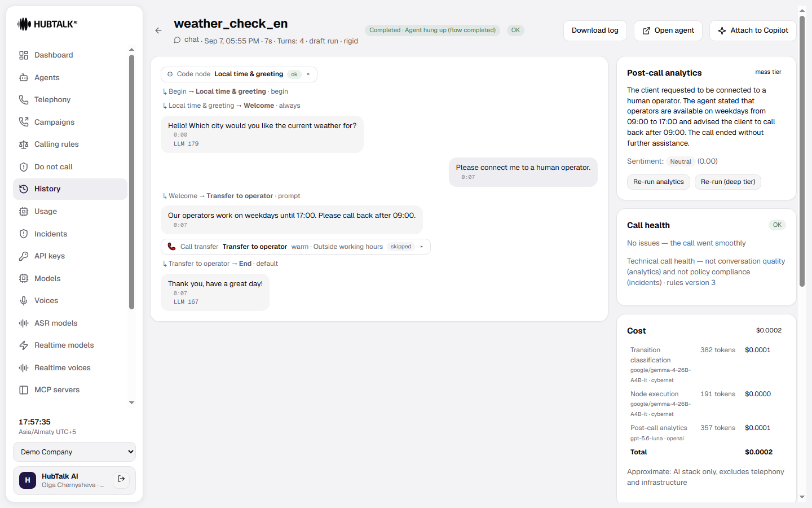812x508 pixels.
Task: Click the 'Thank you, have a great day!' message
Action: [x=215, y=292]
